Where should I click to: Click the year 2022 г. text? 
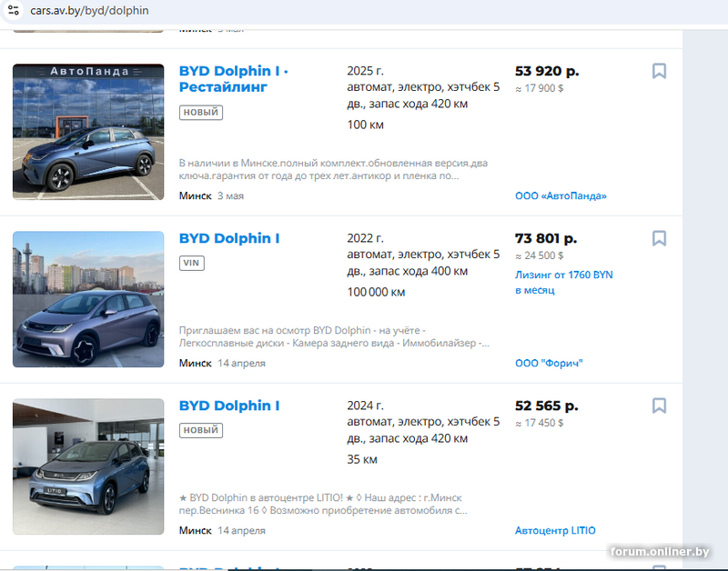(x=366, y=238)
